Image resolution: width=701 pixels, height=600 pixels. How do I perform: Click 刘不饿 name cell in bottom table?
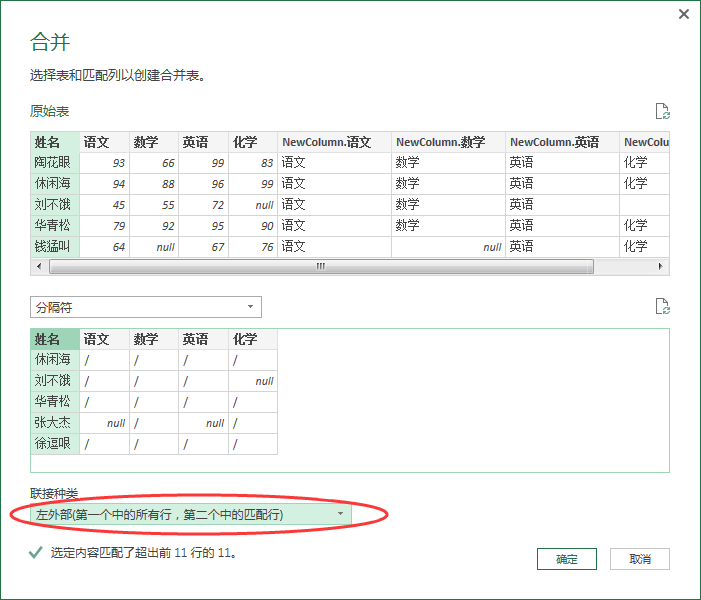pyautogui.click(x=55, y=381)
